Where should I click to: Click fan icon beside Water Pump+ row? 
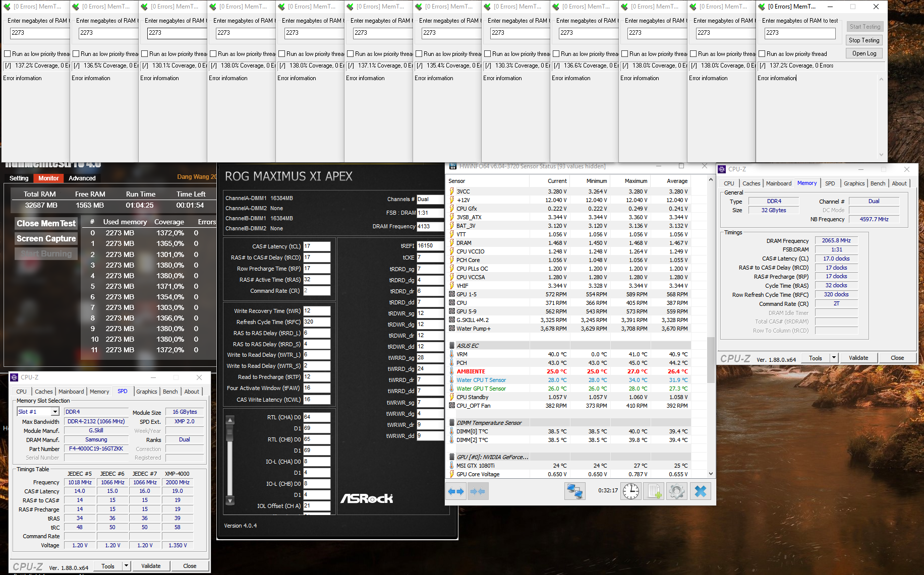(452, 329)
